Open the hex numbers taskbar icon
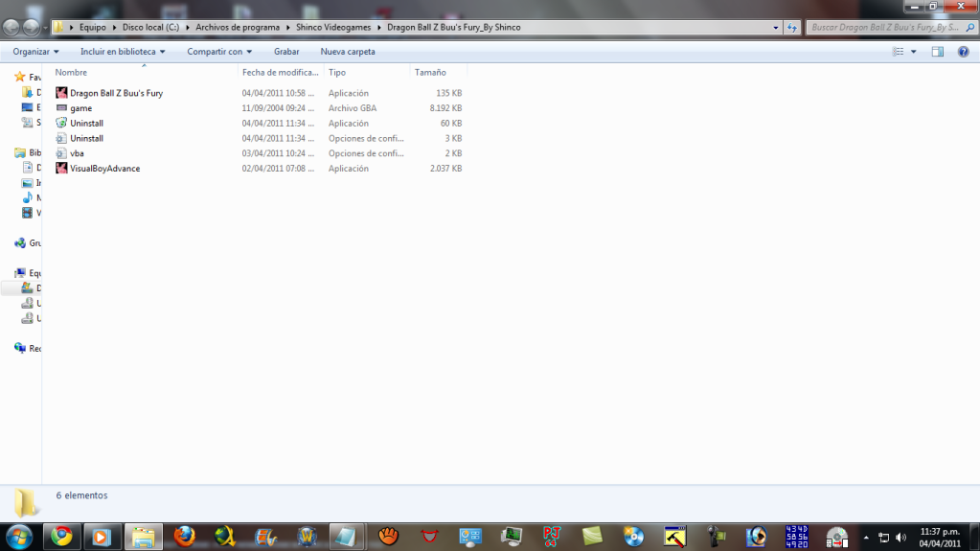The image size is (980, 551). [796, 537]
